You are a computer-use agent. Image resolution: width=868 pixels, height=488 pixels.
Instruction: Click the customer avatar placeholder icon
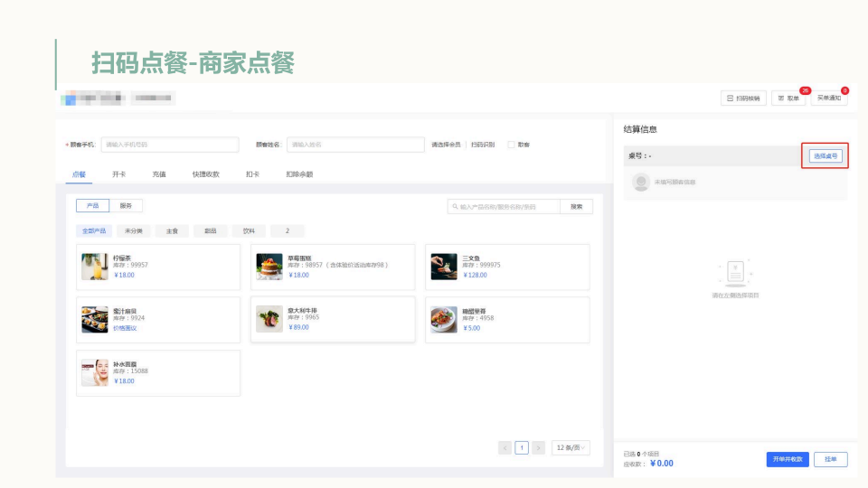[x=640, y=182]
